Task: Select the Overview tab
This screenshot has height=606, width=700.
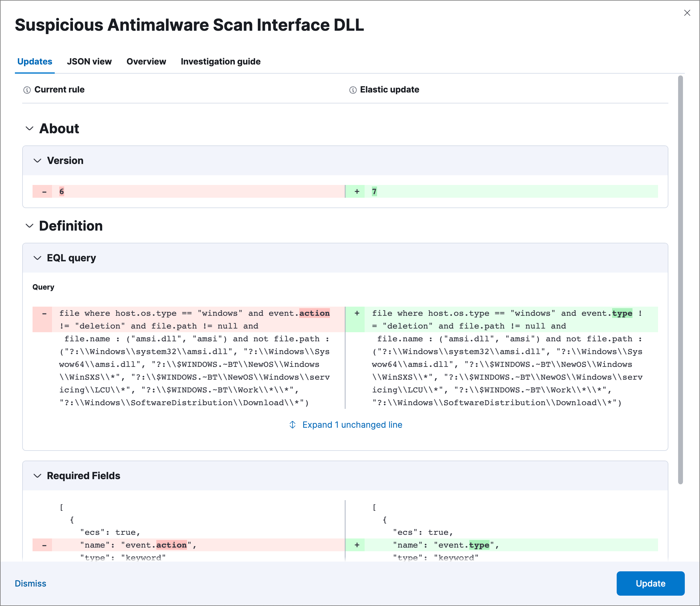Action: pos(146,61)
